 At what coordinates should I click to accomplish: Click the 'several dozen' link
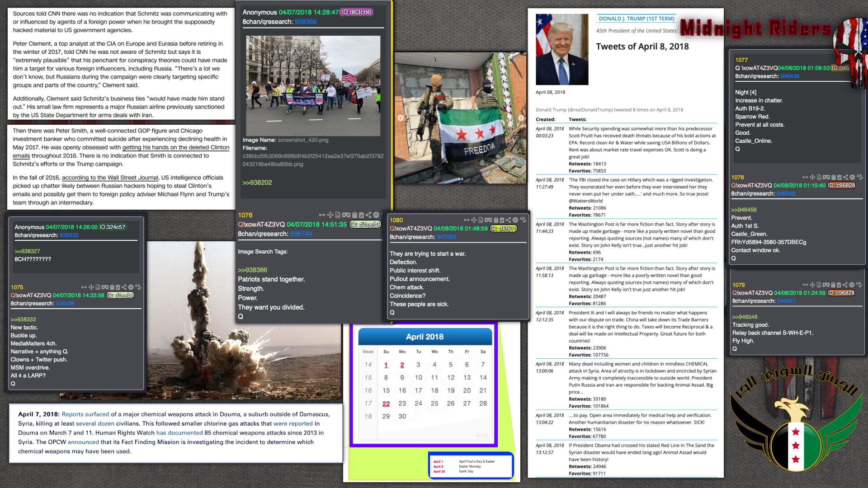[x=95, y=424]
